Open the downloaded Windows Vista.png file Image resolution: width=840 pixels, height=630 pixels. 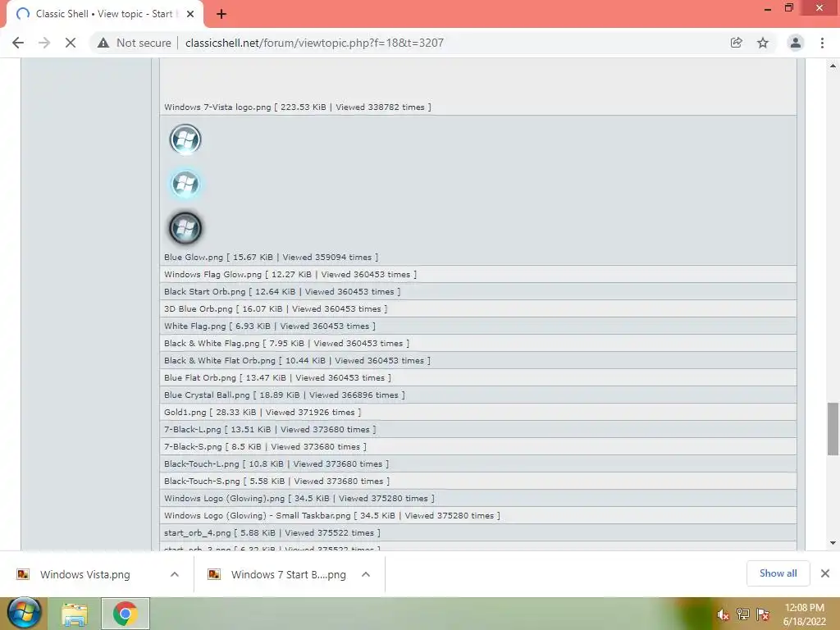84,574
